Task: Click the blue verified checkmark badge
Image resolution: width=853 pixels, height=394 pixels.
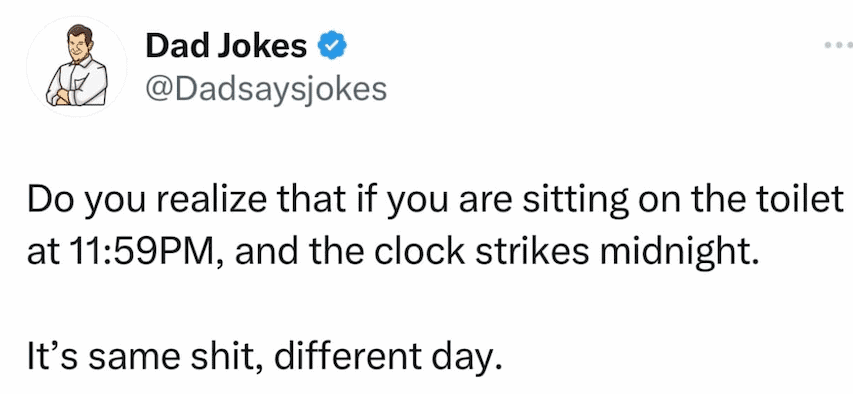Action: (x=332, y=47)
